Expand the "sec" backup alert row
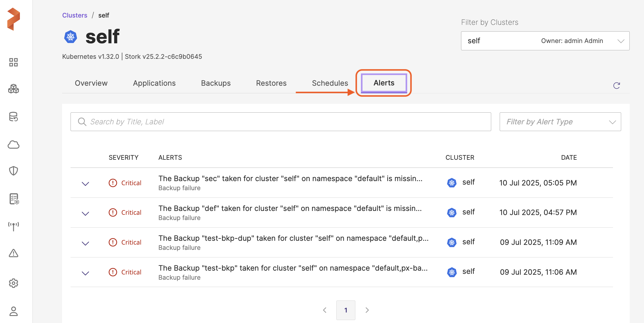Viewport: 644px width, 323px height. pos(85,184)
